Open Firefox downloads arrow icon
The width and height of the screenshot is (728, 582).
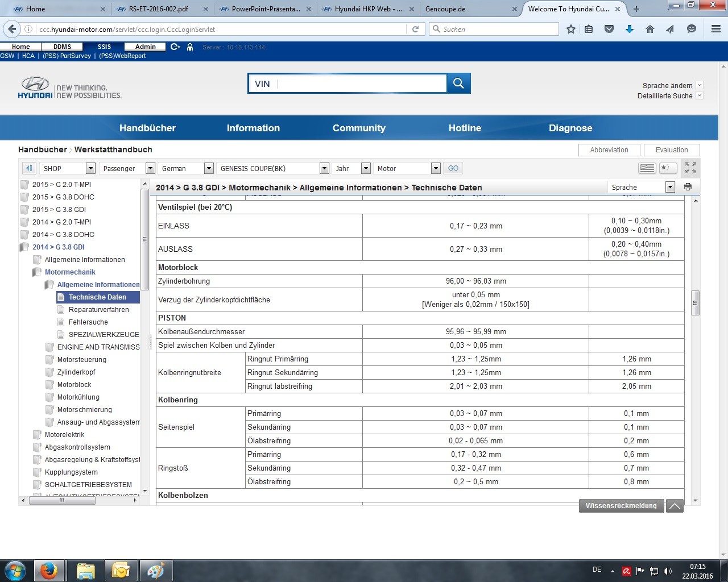point(630,29)
